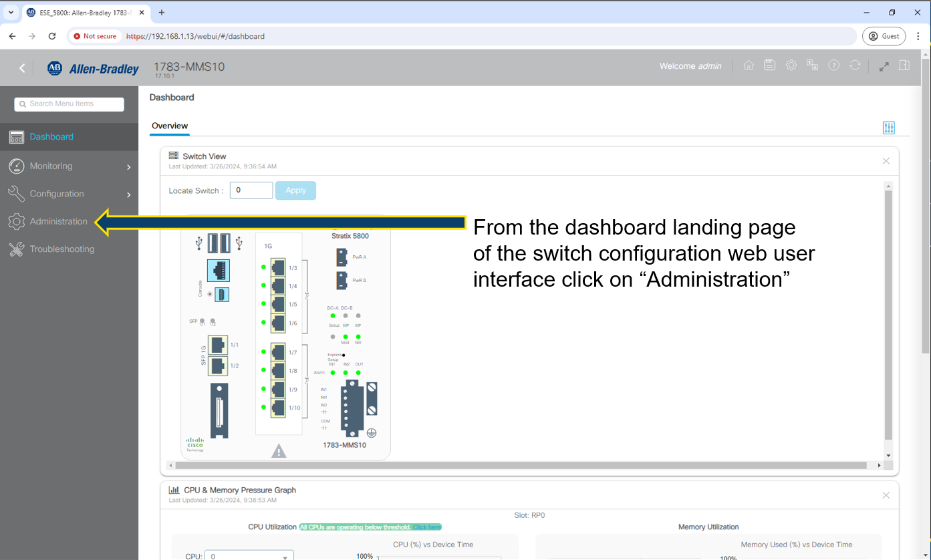
Task: Click the logout door icon in the header
Action: coord(904,65)
